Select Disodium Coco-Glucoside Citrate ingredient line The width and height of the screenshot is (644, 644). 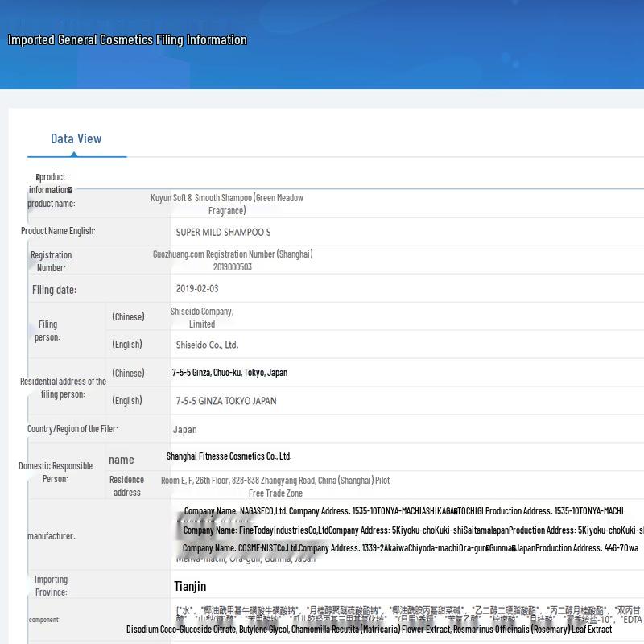pyautogui.click(x=369, y=630)
